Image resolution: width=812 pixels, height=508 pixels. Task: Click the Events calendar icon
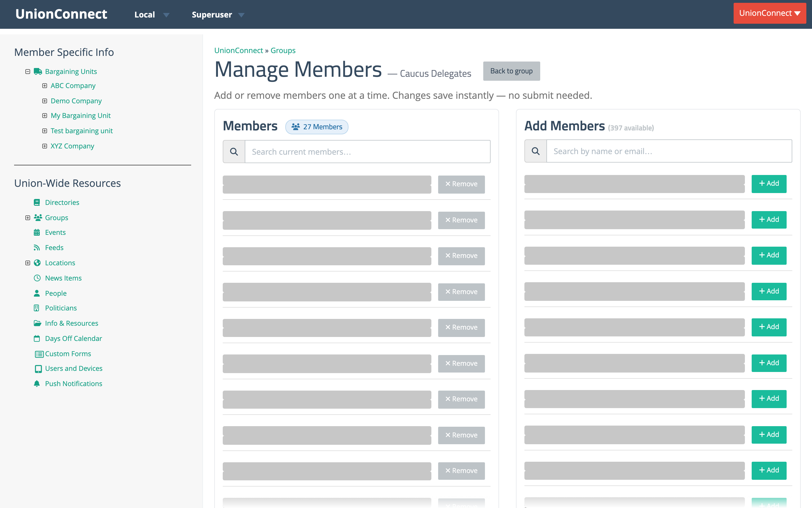(37, 233)
